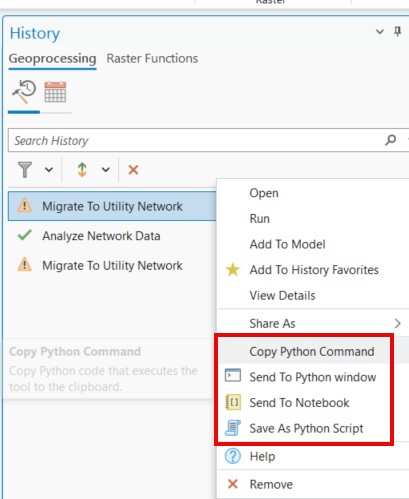The image size is (409, 499).
Task: Switch to the Raster Functions tab
Action: click(152, 59)
